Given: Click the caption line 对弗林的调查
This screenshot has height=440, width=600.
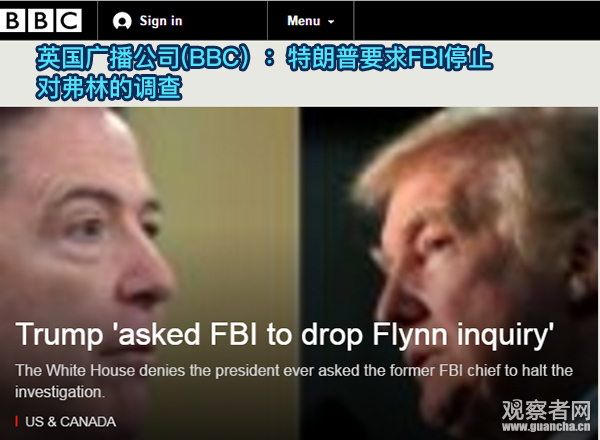Looking at the screenshot, I should (x=109, y=88).
